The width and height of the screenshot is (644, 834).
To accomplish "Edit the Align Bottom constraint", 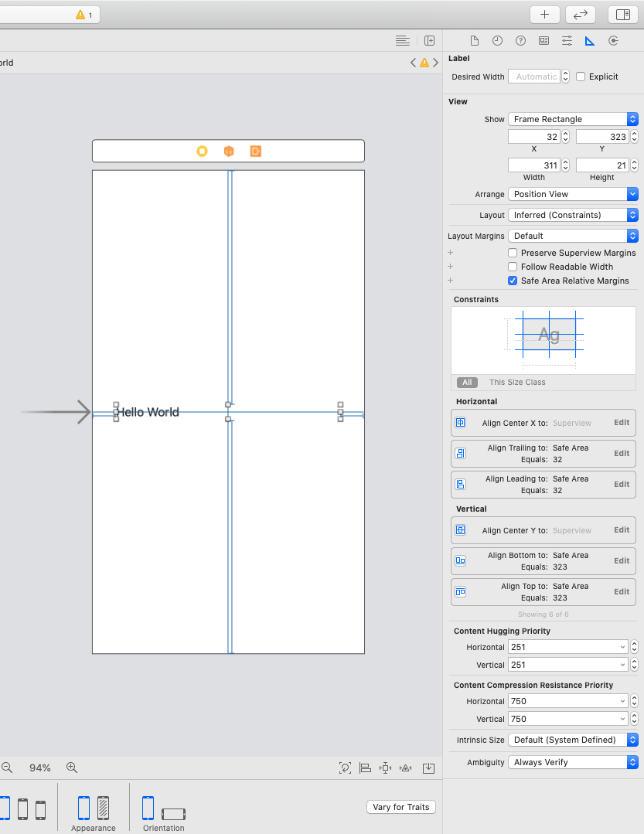I will point(622,560).
